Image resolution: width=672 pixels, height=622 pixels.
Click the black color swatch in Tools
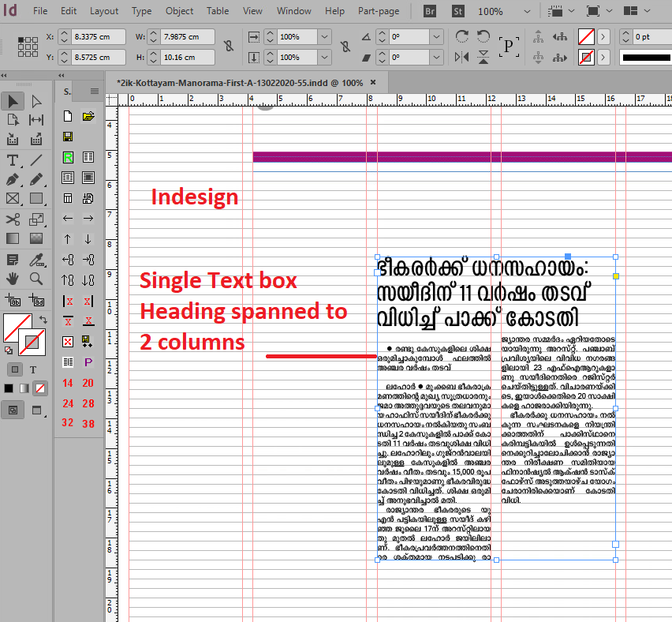point(9,388)
